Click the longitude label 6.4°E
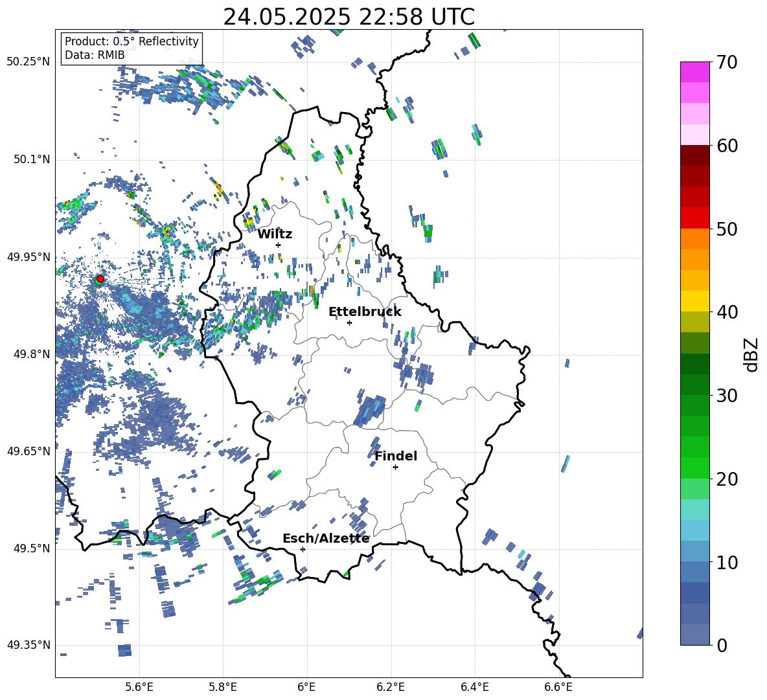 tap(474, 687)
